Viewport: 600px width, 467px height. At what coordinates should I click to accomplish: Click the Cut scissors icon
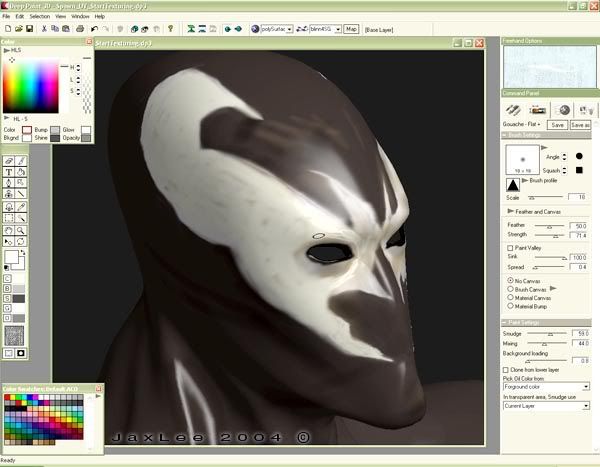point(44,29)
